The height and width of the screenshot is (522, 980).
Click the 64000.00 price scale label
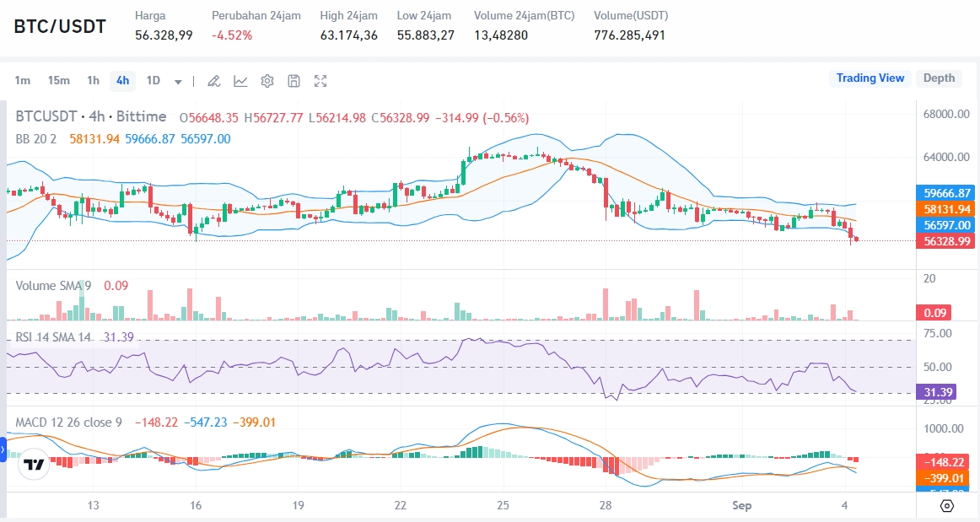coord(946,157)
